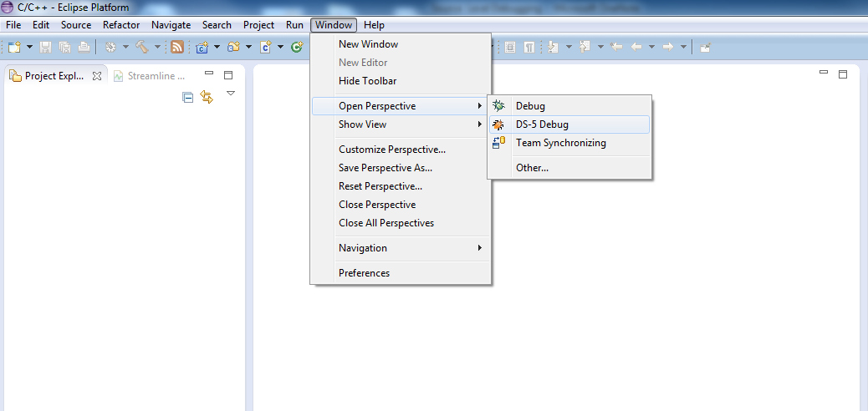The width and height of the screenshot is (868, 411).
Task: Expand the Navigation submenu
Action: (x=401, y=248)
